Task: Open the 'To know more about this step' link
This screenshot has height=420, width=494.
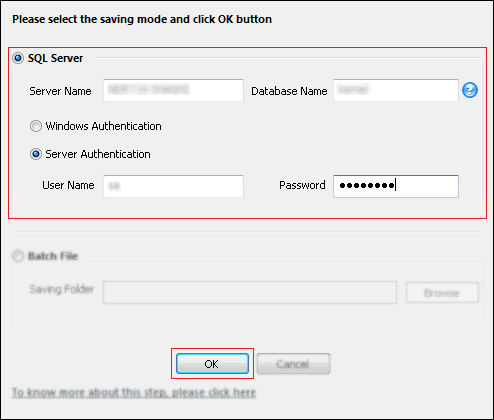Action: (x=134, y=392)
